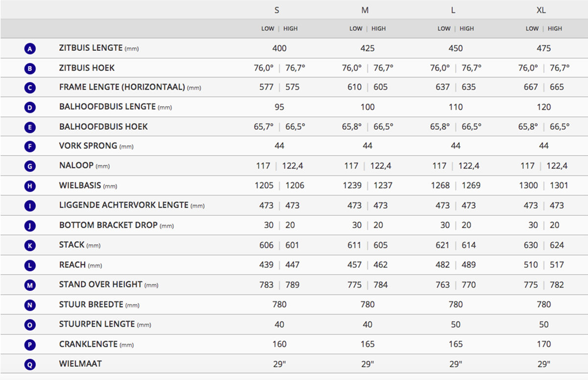Select the L badge for Reach
The image size is (588, 380).
(30, 265)
